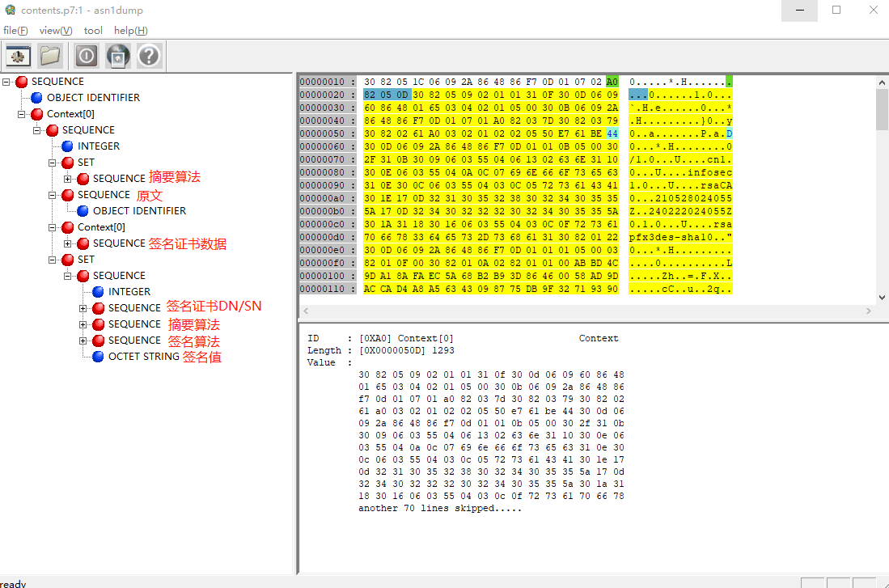Collapse the Context[0] node directly under root
889x588 pixels.
pos(22,114)
